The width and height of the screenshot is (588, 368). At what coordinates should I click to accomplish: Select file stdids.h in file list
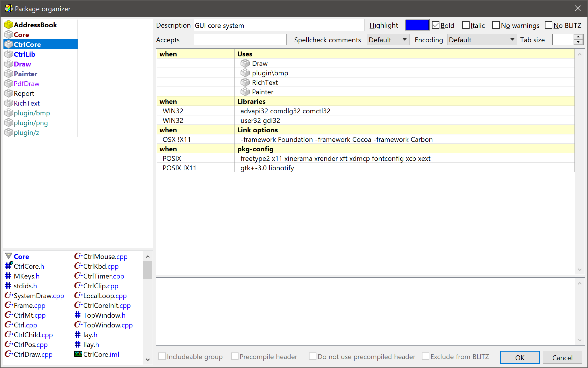click(25, 286)
